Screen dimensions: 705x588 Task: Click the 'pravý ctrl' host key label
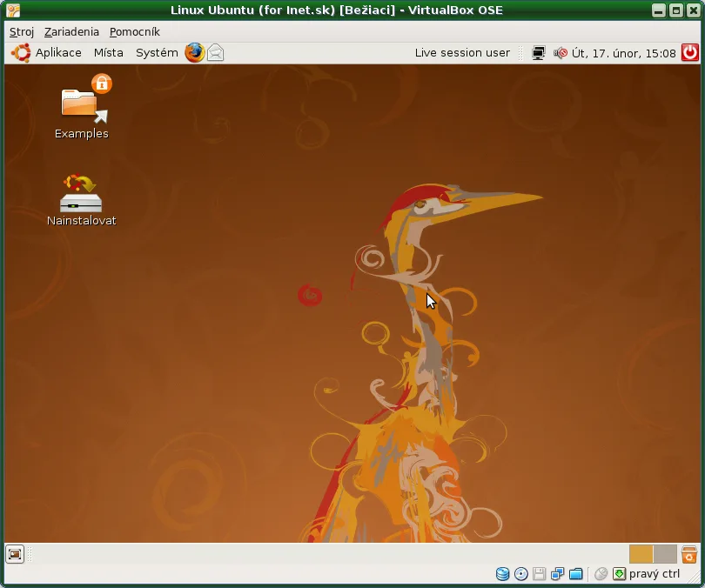point(655,573)
